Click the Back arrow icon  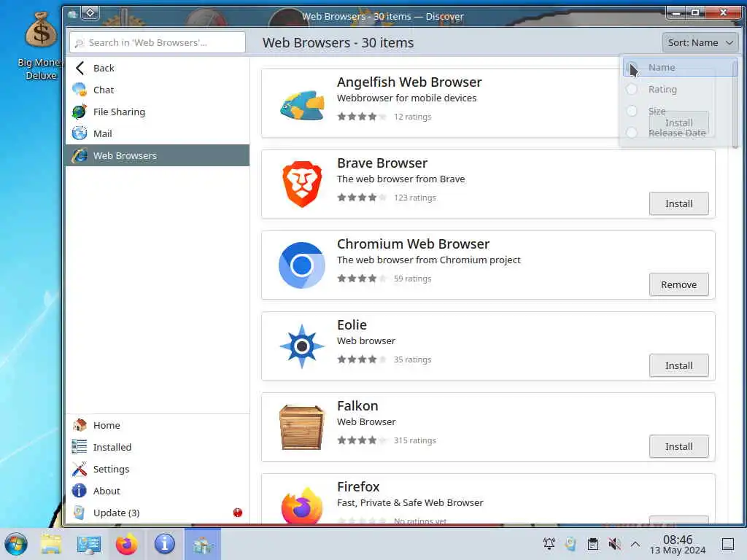[x=80, y=68]
